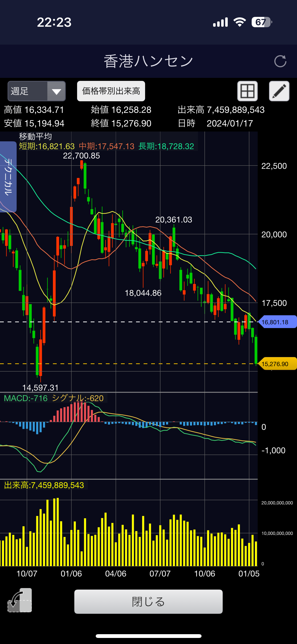The width and height of the screenshot is (297, 644).
Task: Open the テクニカル side tab
Action: coord(8,177)
